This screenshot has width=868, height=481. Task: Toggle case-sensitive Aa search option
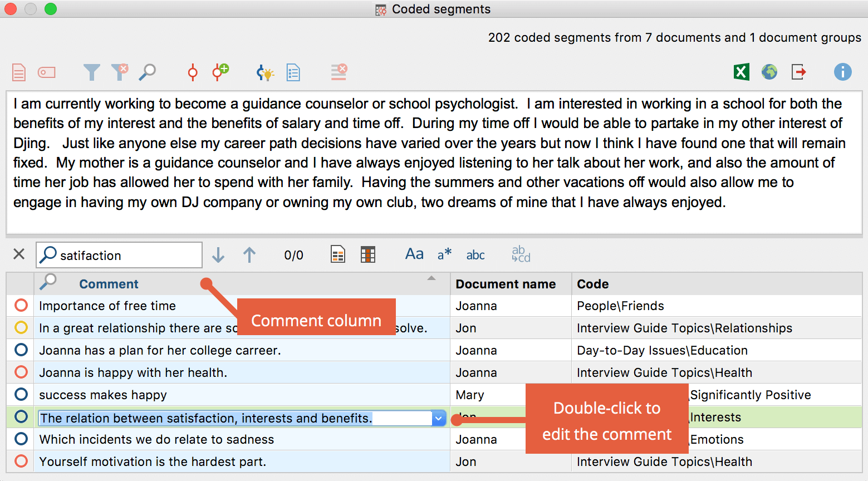click(414, 254)
